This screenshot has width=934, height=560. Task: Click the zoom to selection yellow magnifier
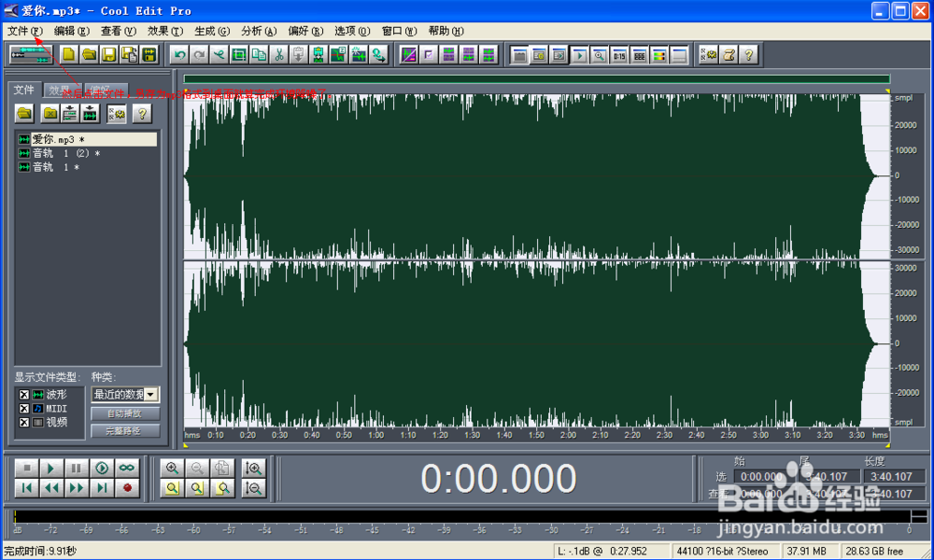coord(172,488)
